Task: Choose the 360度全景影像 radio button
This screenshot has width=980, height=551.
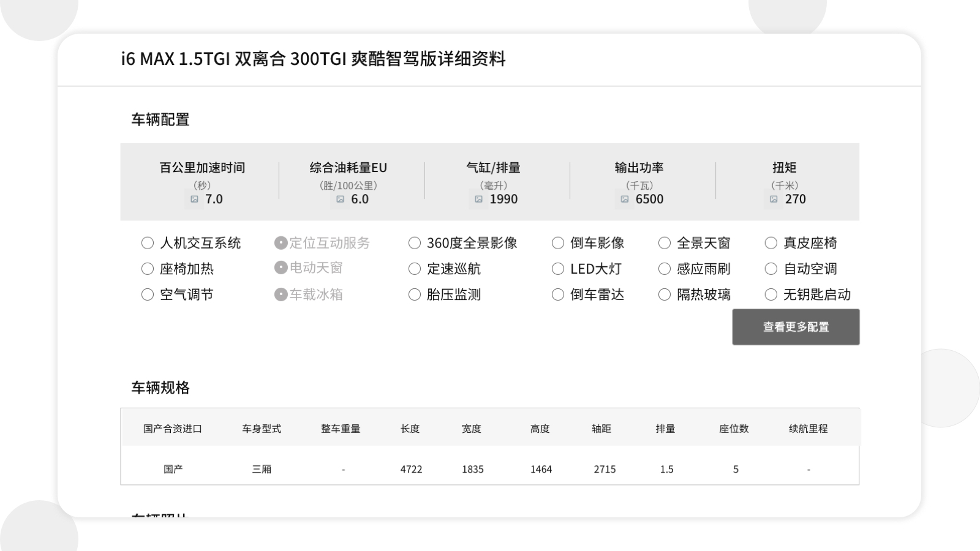Action: (x=415, y=243)
